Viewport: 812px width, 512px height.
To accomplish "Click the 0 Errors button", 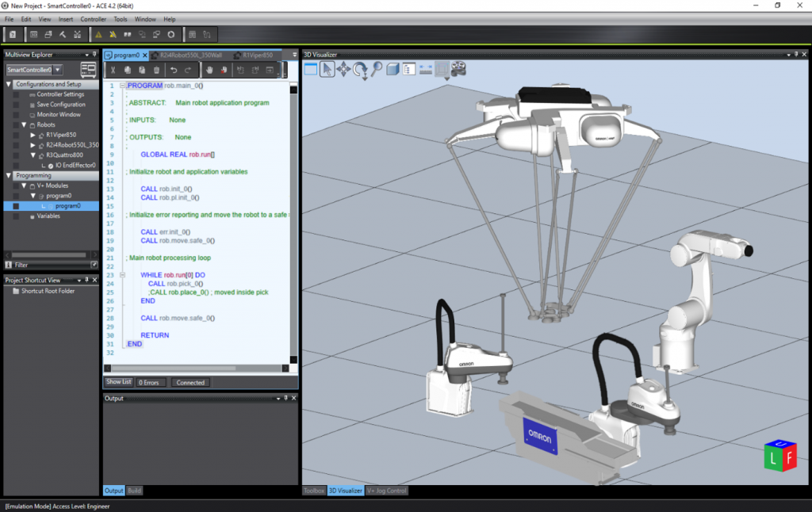I will tap(150, 382).
